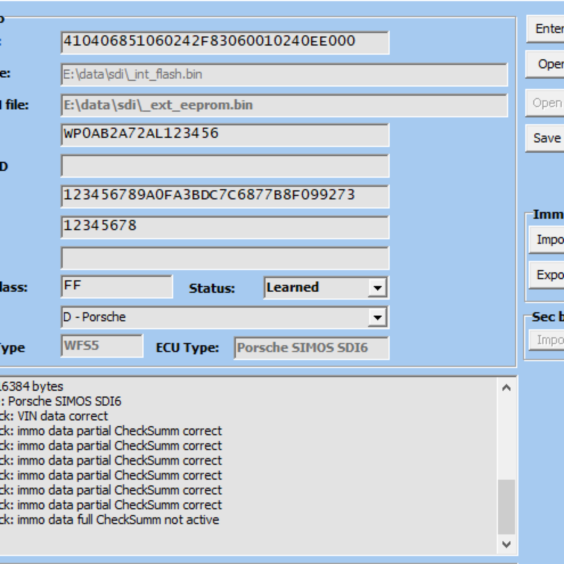564x564 pixels.
Task: Open the Status dropdown arrow
Action: click(x=377, y=287)
